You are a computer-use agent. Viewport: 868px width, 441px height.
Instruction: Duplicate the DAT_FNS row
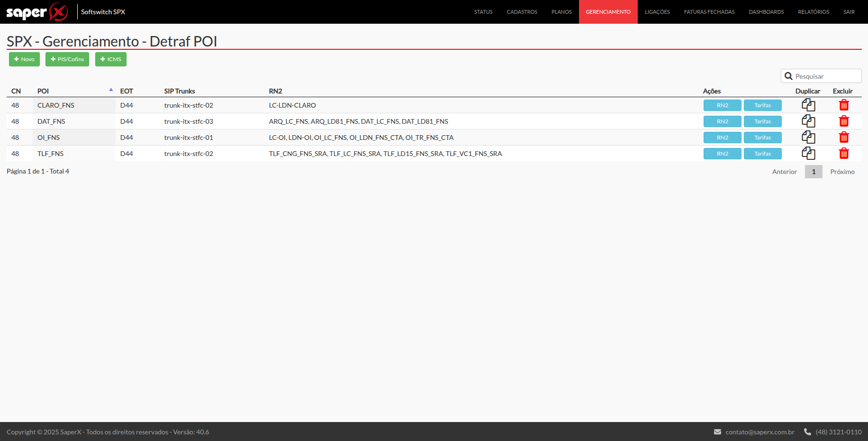point(808,121)
